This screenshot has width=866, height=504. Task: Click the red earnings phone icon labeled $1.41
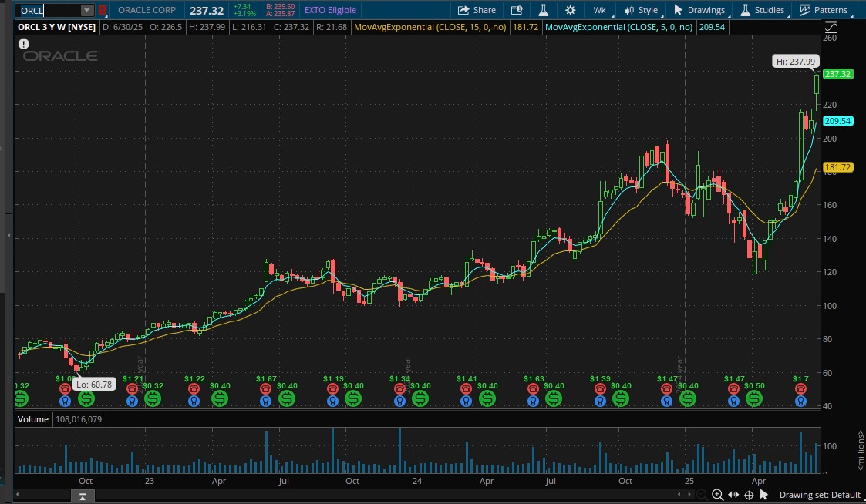tap(466, 388)
